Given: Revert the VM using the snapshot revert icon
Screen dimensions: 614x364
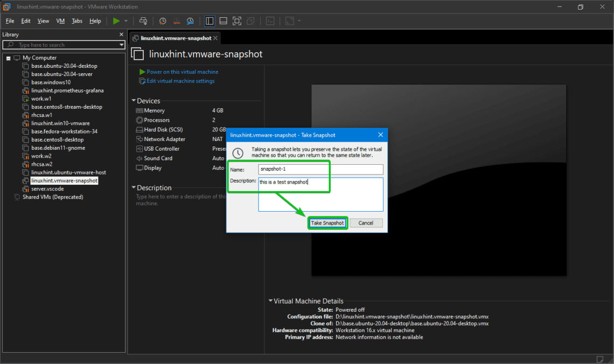Looking at the screenshot, I should point(177,21).
